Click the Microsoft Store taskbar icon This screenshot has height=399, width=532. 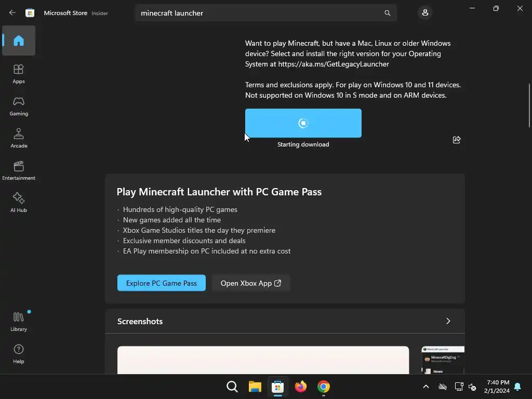[277, 387]
